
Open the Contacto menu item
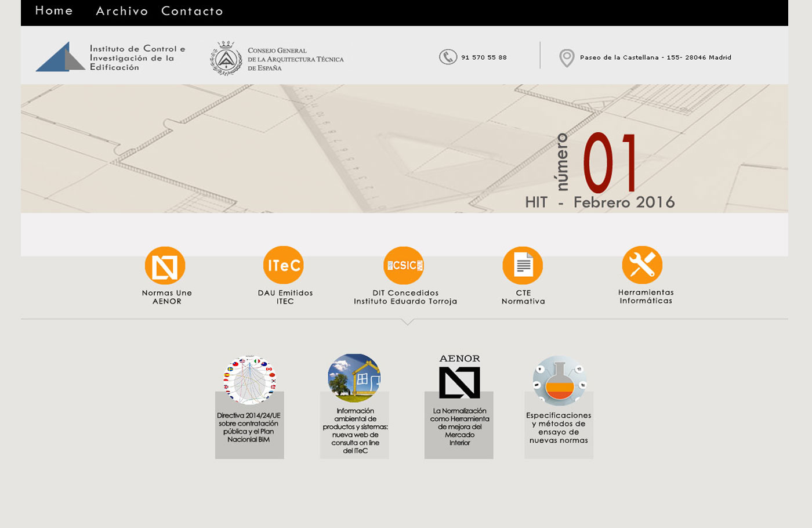point(192,12)
